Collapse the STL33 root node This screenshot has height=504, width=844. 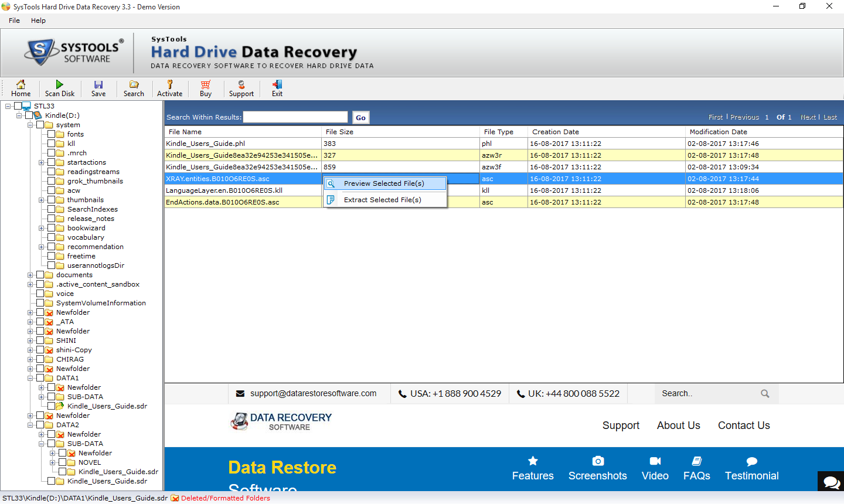[x=8, y=106]
